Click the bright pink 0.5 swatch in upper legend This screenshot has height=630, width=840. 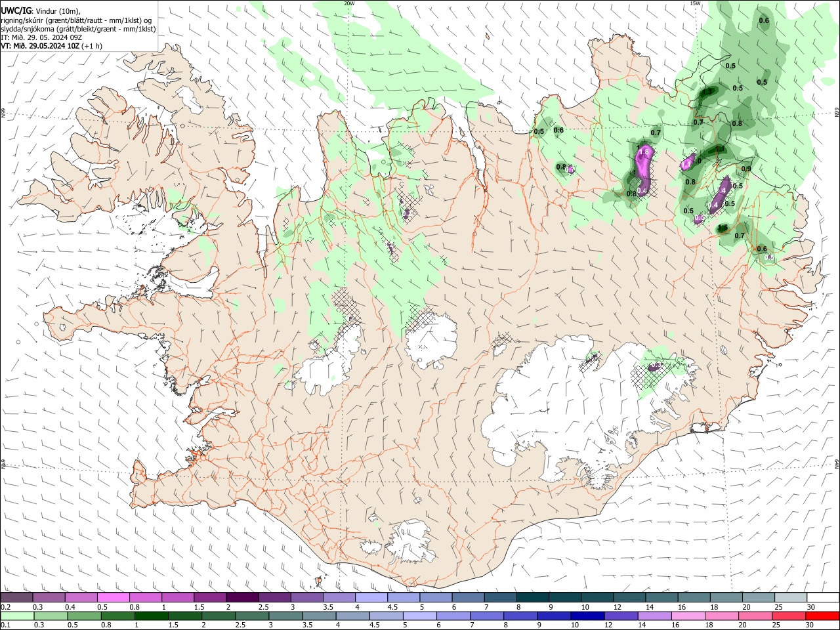114,598
